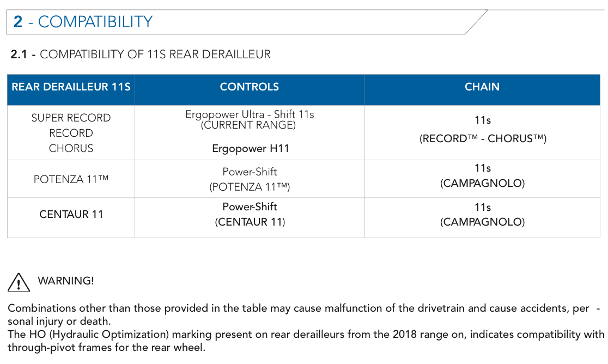The width and height of the screenshot is (608, 364).
Task: Click 'Ergopower Ultra - Shift 11s' text
Action: (250, 114)
